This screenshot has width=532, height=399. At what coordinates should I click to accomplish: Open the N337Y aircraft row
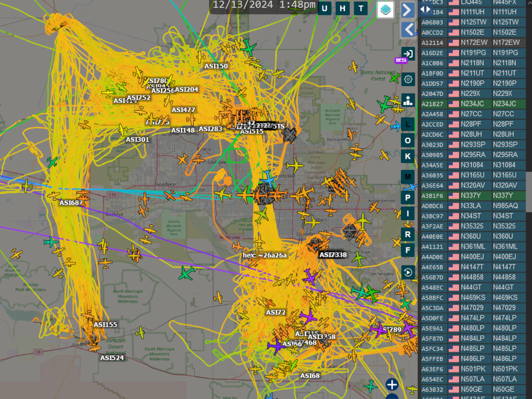[x=473, y=195]
